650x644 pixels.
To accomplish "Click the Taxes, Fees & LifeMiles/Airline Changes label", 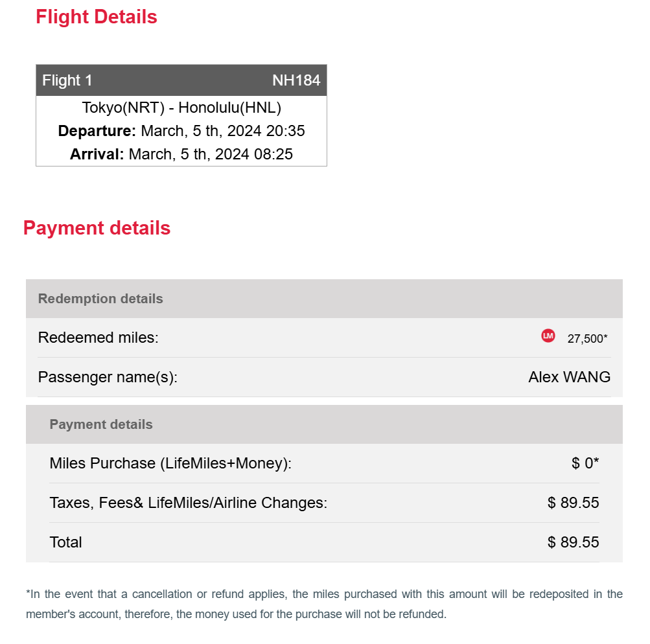I will point(189,503).
